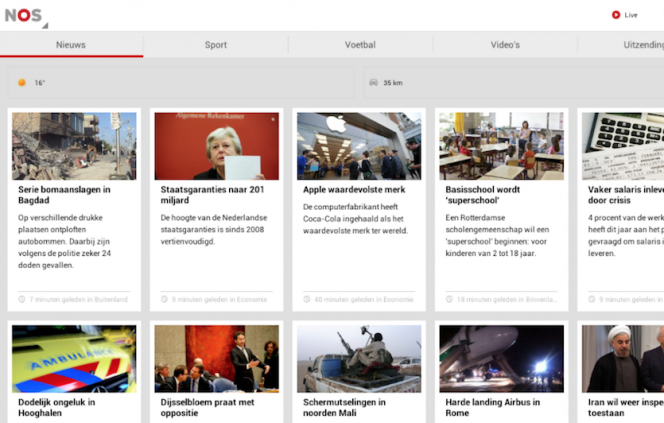Click clock icon under Apple article
The image size is (664, 423).
point(307,299)
